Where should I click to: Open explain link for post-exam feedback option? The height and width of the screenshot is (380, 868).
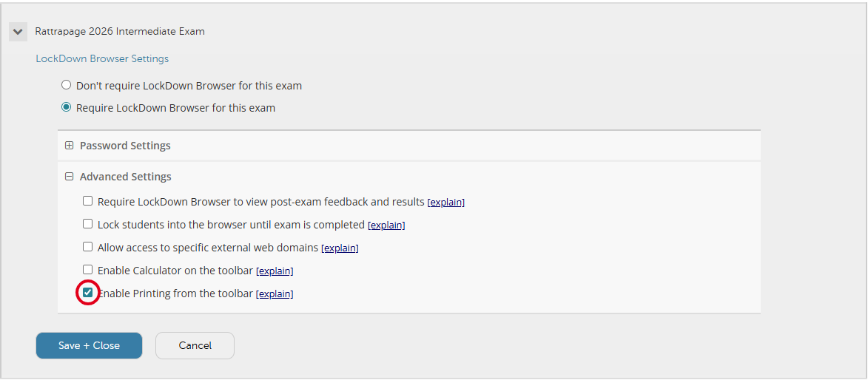pos(446,202)
